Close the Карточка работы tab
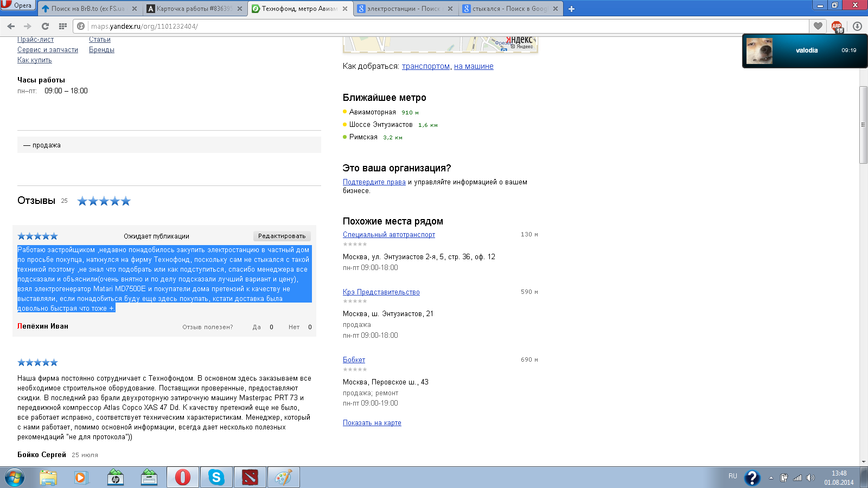 (240, 9)
